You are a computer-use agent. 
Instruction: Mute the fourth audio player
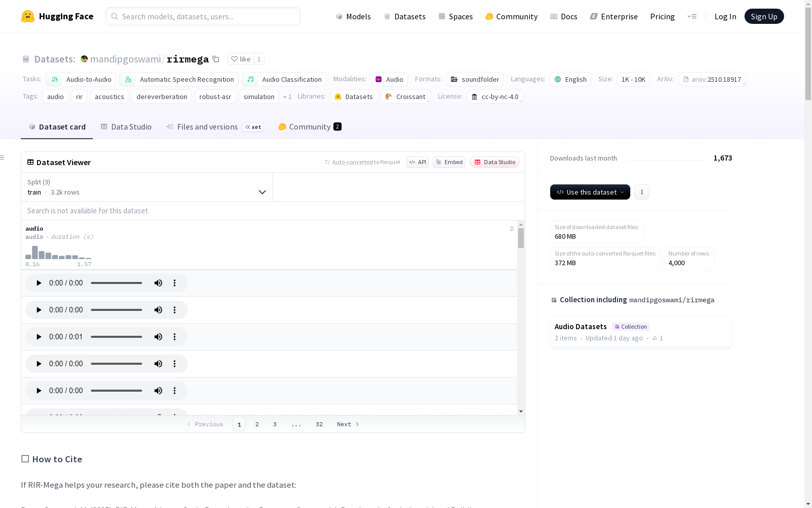(x=158, y=364)
